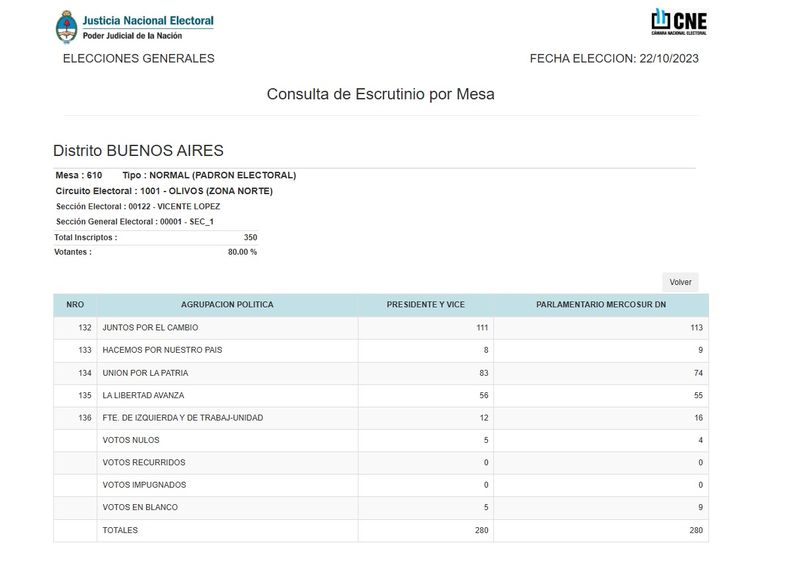This screenshot has height=566, width=790.
Task: Click presidente value 0 for Votos Recurridos
Action: click(486, 462)
